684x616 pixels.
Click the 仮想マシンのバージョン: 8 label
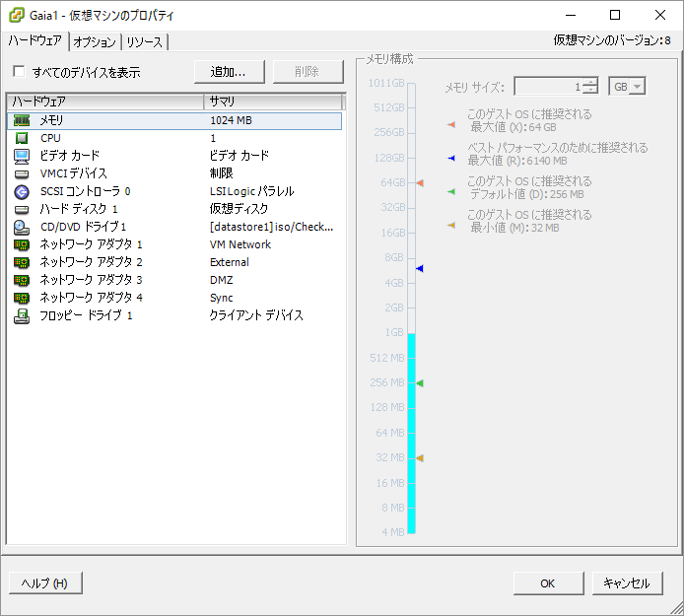click(612, 40)
